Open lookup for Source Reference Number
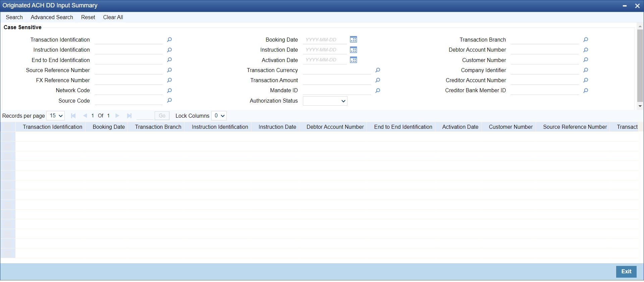Image resolution: width=644 pixels, height=282 pixels. point(169,70)
